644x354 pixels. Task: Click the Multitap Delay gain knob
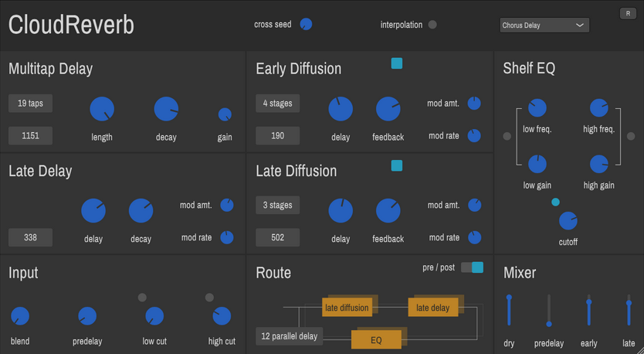pyautogui.click(x=225, y=114)
